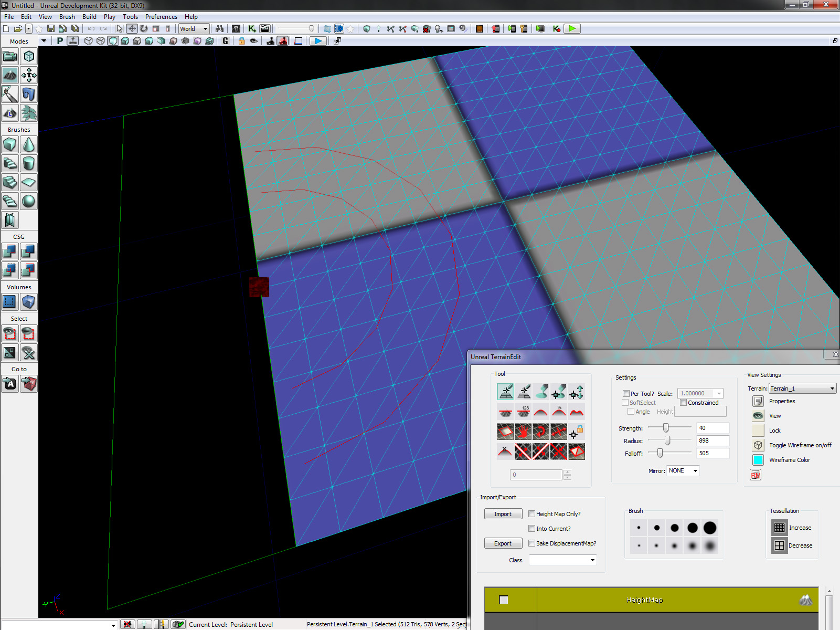840x630 pixels.
Task: Click the tessellation Increase button
Action: (780, 528)
